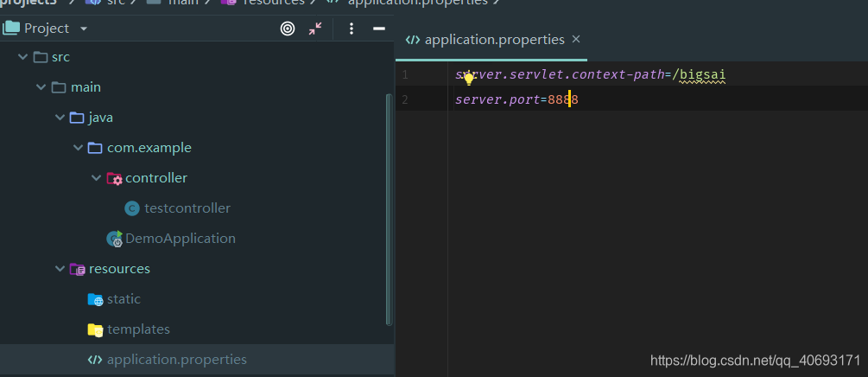Image resolution: width=868 pixels, height=377 pixels.
Task: Click the yellow templates folder icon
Action: [95, 330]
